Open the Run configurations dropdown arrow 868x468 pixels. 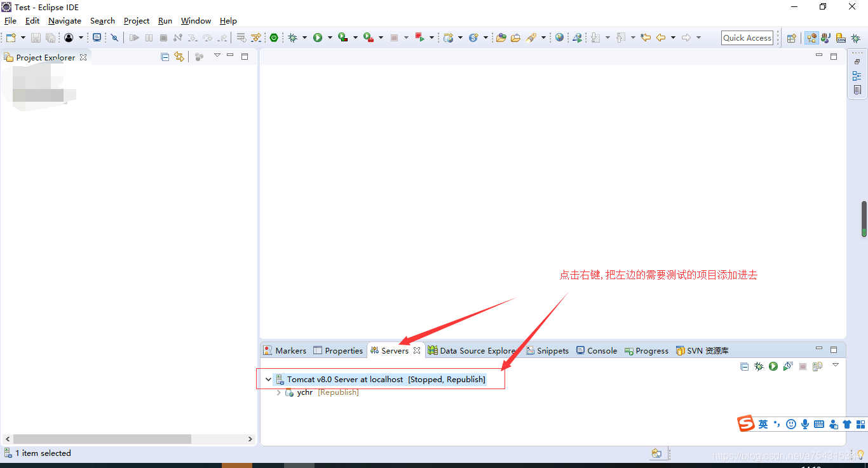pyautogui.click(x=330, y=38)
